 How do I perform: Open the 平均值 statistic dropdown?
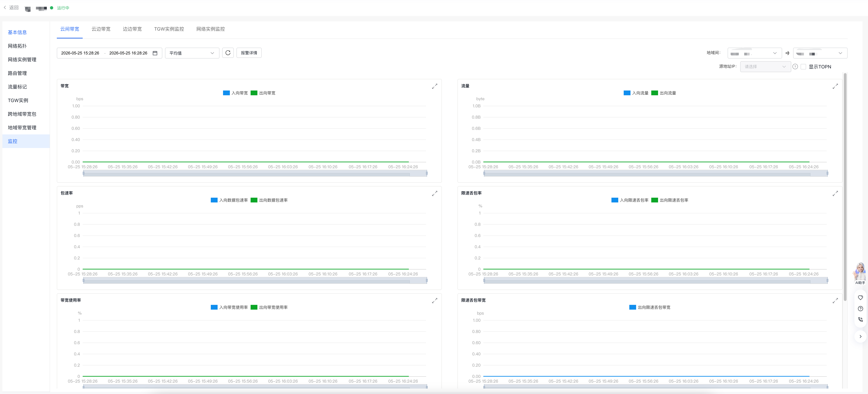coord(192,53)
